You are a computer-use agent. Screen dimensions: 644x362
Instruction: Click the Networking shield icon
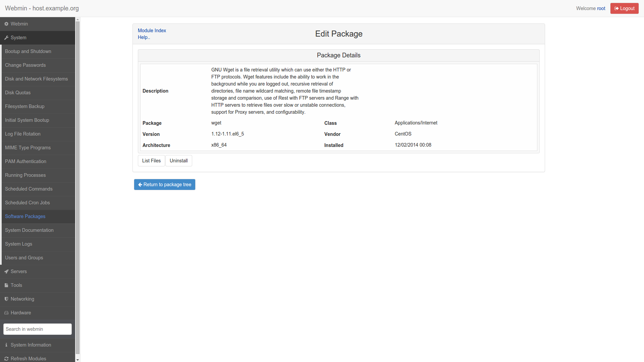pyautogui.click(x=6, y=299)
